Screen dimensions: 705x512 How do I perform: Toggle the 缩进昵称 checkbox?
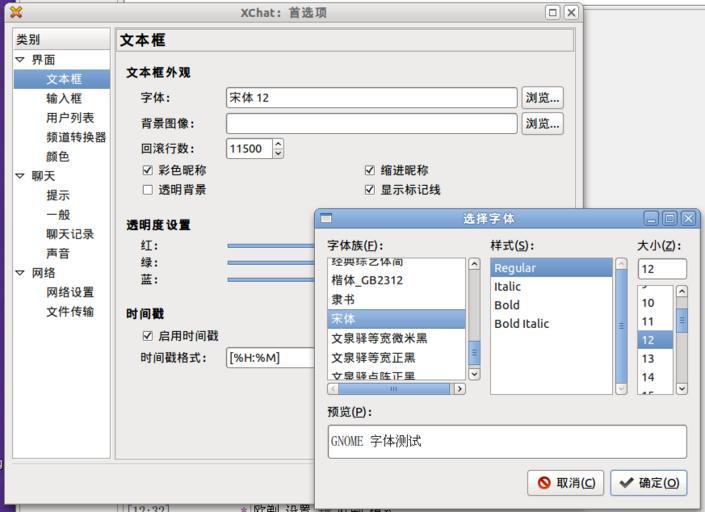click(x=370, y=171)
